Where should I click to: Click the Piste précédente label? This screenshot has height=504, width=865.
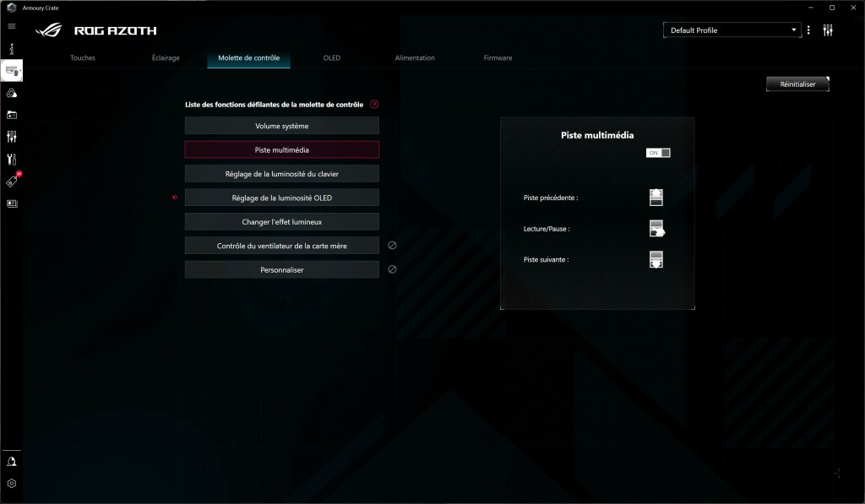coord(551,198)
